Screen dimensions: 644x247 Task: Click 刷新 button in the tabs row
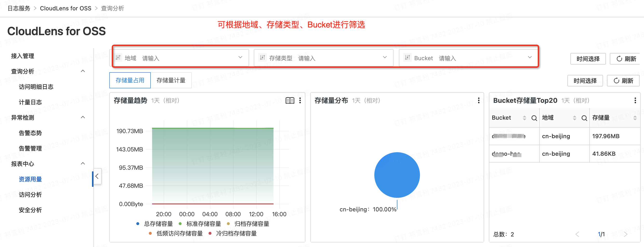pyautogui.click(x=623, y=81)
